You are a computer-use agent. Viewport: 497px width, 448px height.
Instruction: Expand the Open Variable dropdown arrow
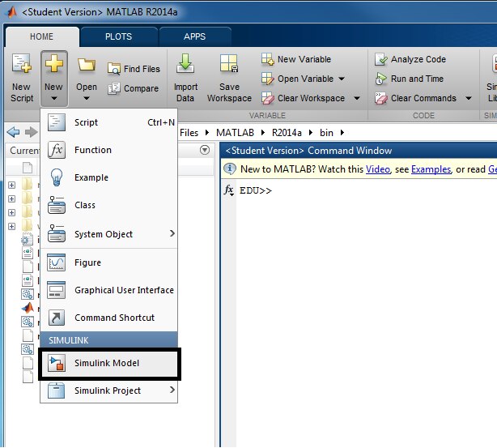[342, 79]
